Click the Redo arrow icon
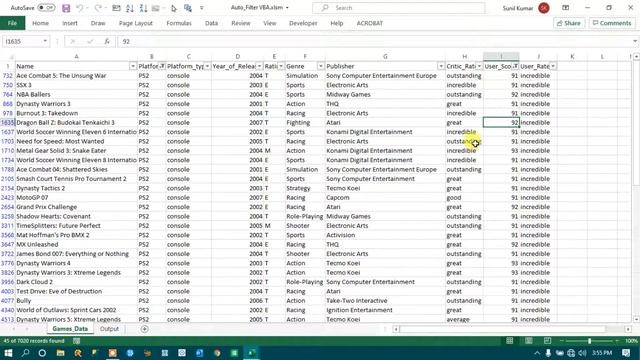The image size is (640, 360). coord(98,8)
